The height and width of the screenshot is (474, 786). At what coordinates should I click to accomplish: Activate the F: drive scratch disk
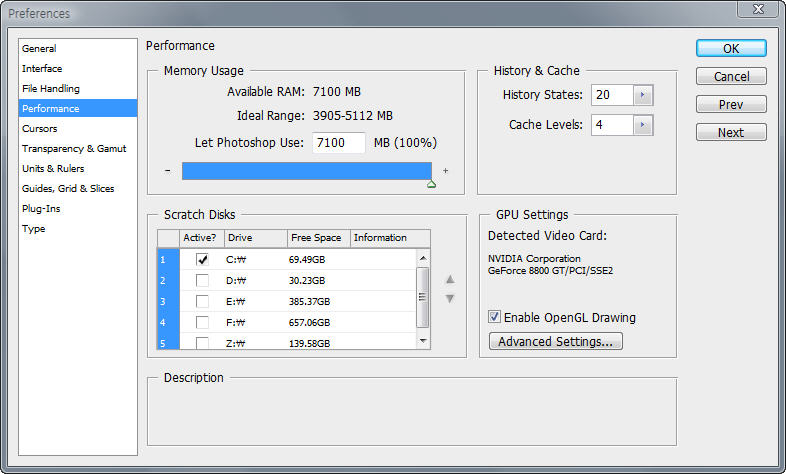pos(203,322)
